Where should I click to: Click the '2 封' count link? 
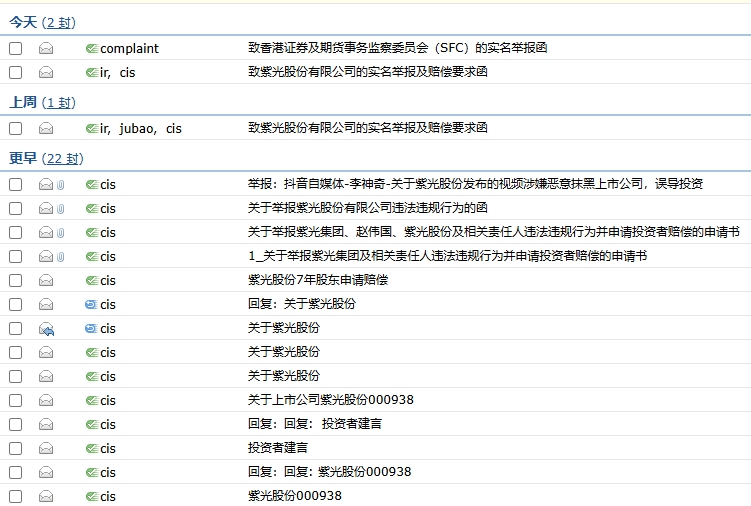click(59, 23)
